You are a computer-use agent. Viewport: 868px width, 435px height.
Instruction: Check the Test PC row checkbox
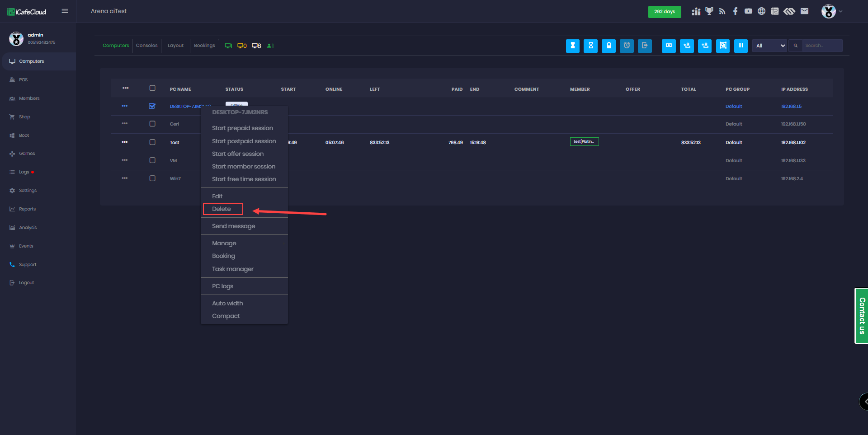coord(152,142)
